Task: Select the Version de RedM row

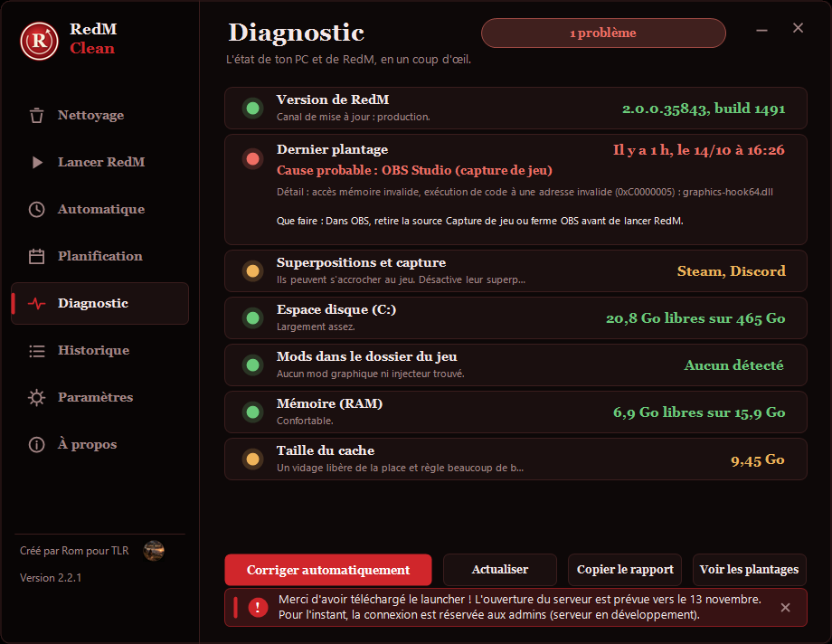Action: click(x=515, y=109)
